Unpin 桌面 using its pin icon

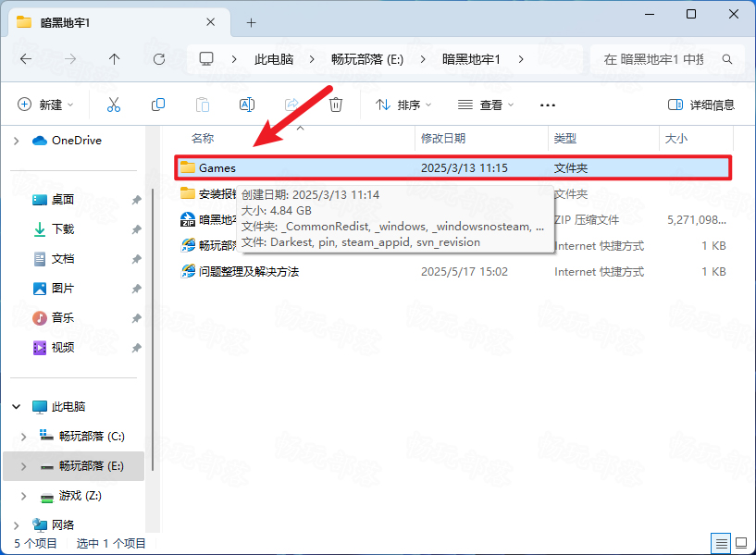click(x=136, y=200)
